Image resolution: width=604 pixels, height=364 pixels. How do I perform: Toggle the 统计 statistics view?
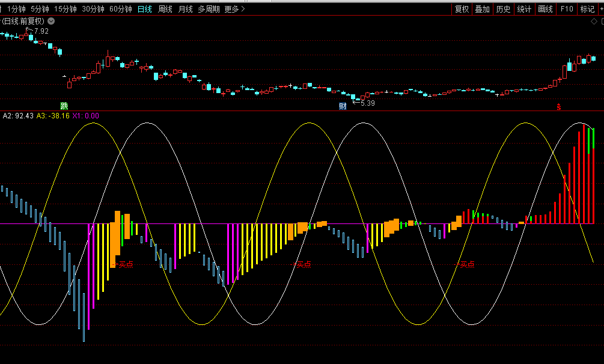tap(524, 9)
